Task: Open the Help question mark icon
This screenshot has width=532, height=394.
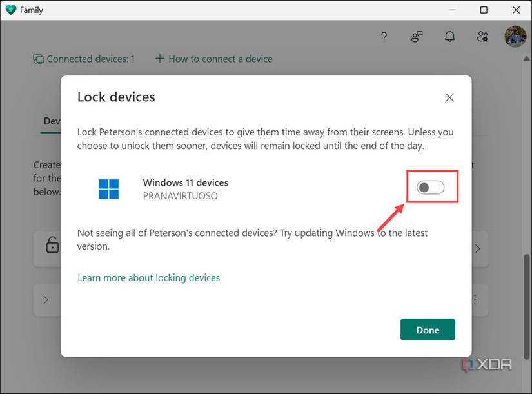Action: click(384, 37)
